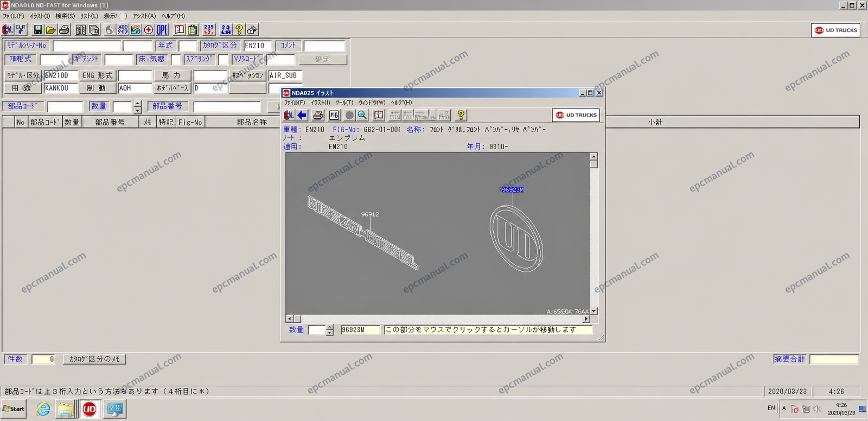Click the open book icon in illustration window
Viewport: 868px width, 421px height.
coord(379,115)
